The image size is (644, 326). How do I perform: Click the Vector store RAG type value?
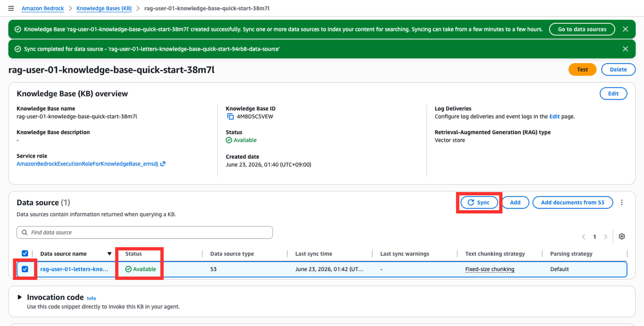click(449, 140)
